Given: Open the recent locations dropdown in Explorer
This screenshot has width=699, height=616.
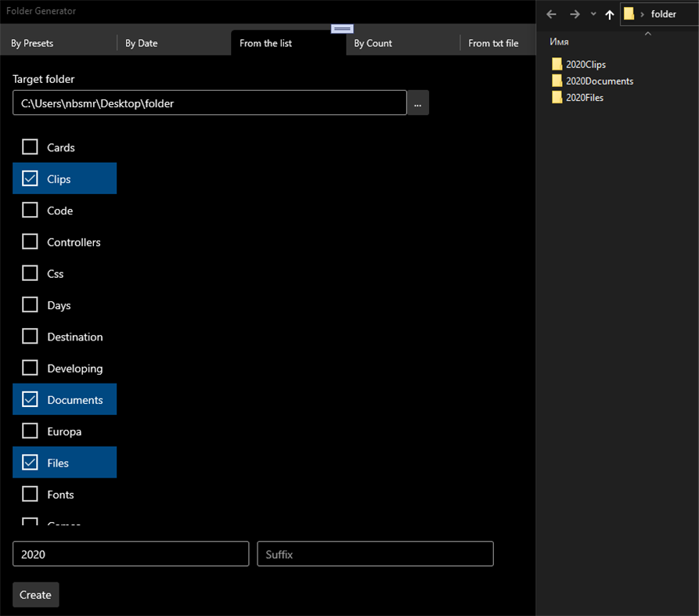Looking at the screenshot, I should coord(593,13).
